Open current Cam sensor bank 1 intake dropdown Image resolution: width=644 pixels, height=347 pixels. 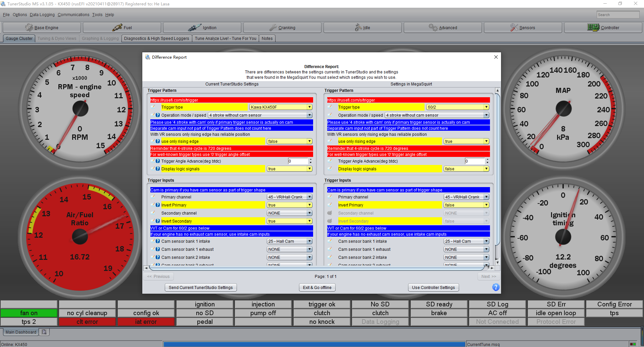click(290, 241)
